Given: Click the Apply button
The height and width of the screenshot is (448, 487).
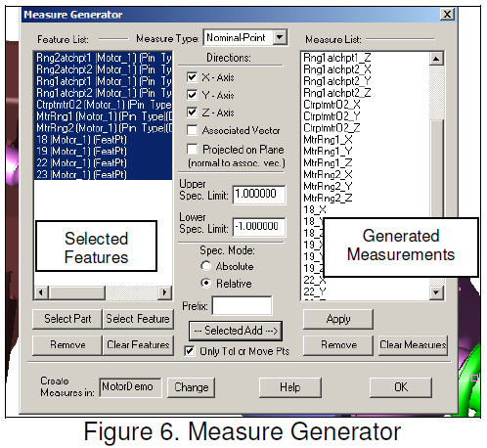Looking at the screenshot, I should pos(338,319).
